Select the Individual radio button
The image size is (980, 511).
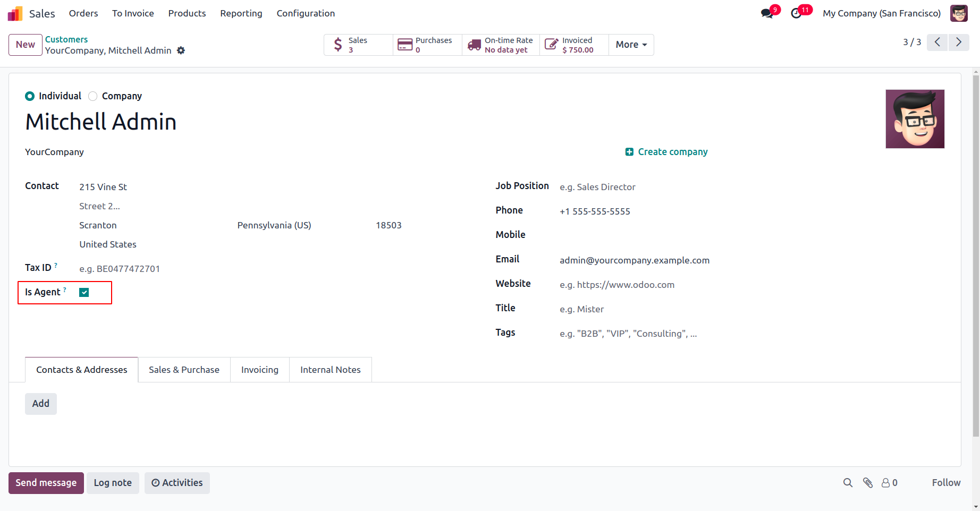click(x=30, y=96)
